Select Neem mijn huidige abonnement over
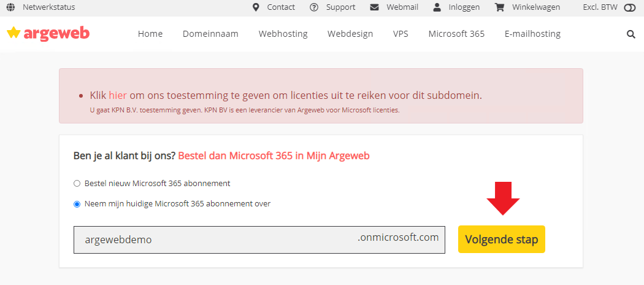Image resolution: width=644 pixels, height=285 pixels. 77,204
